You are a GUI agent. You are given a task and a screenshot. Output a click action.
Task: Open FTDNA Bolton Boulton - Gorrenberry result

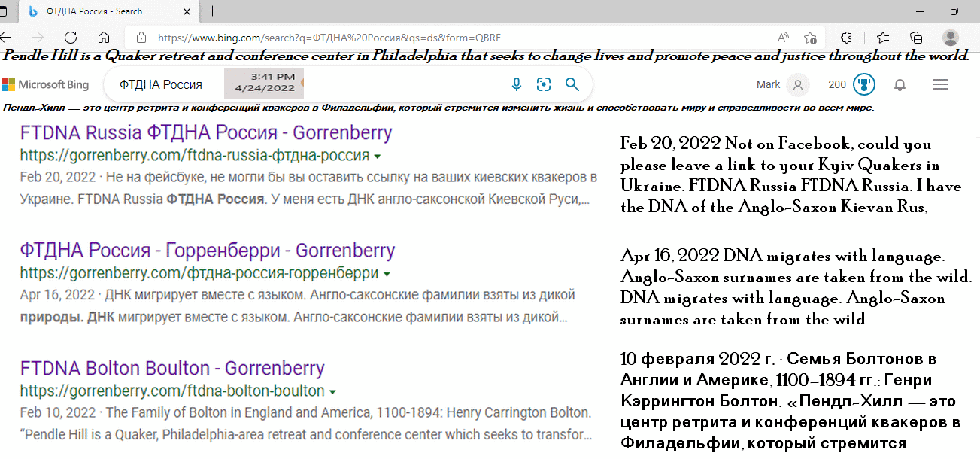(172, 369)
